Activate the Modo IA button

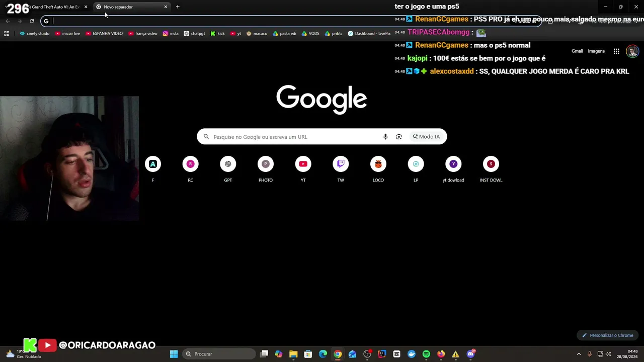point(426,137)
